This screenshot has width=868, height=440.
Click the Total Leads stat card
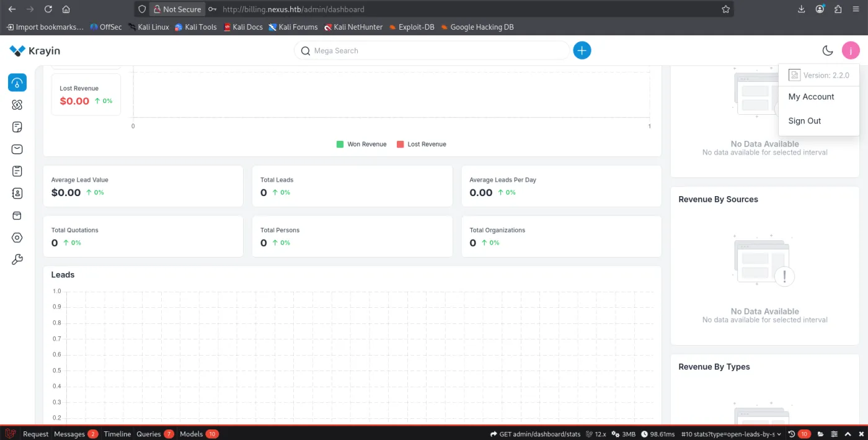pos(352,186)
